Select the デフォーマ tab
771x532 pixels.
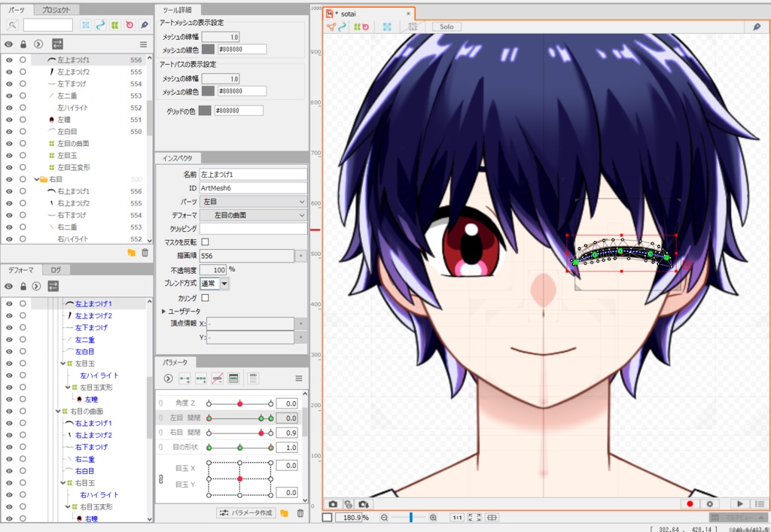[x=20, y=269]
